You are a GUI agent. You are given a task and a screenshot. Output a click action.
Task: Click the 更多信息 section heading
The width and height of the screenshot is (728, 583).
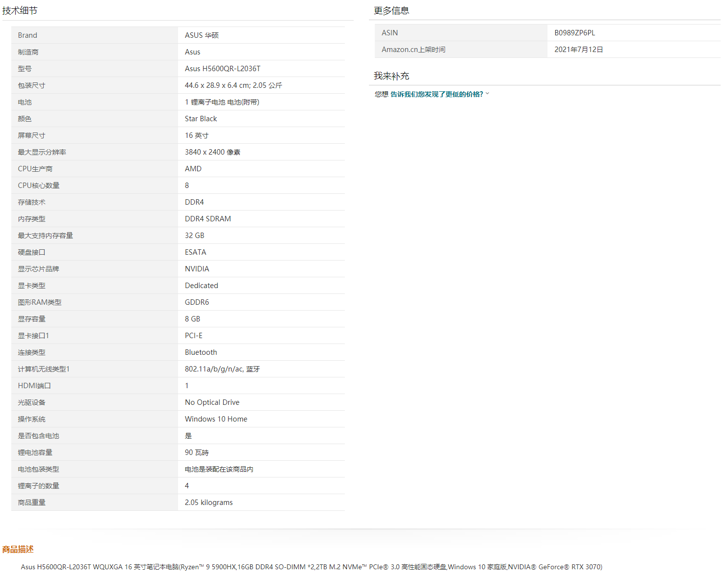pyautogui.click(x=391, y=10)
